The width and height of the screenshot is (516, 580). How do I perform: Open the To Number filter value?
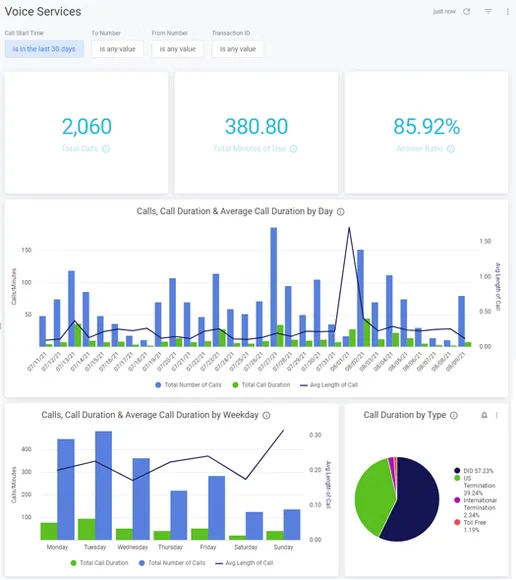(x=118, y=49)
